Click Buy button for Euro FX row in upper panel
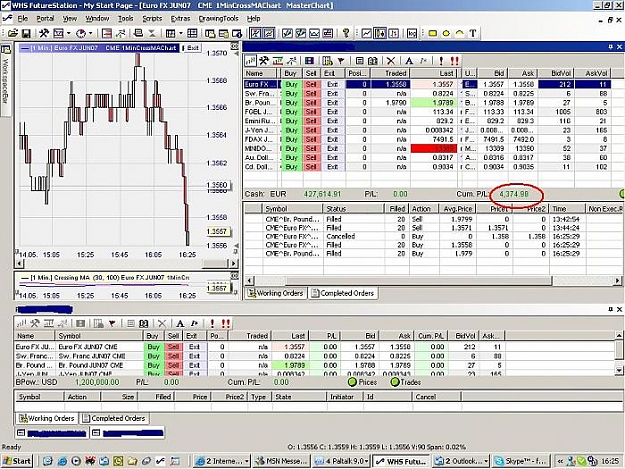The width and height of the screenshot is (625, 469). point(291,84)
